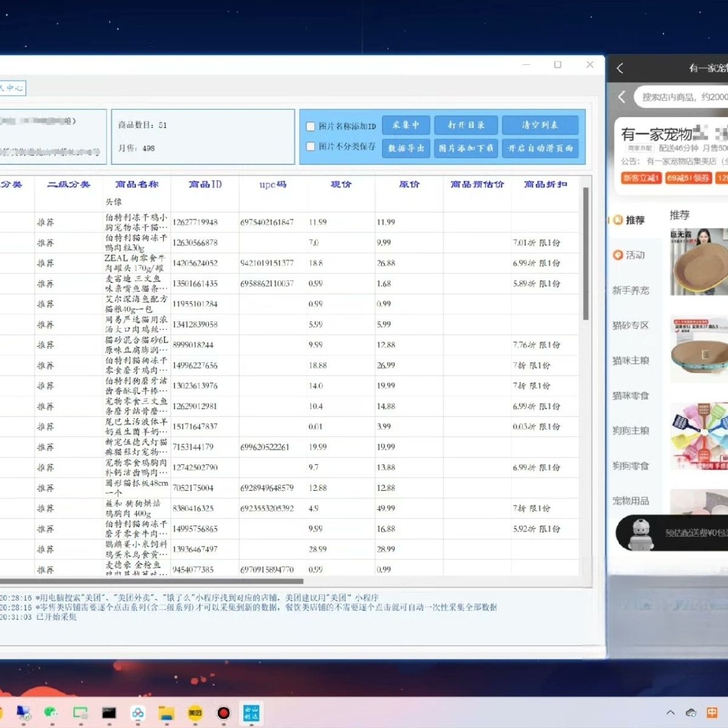This screenshot has height=728, width=728.
Task: Show hidden system tray icons
Action: [670, 713]
